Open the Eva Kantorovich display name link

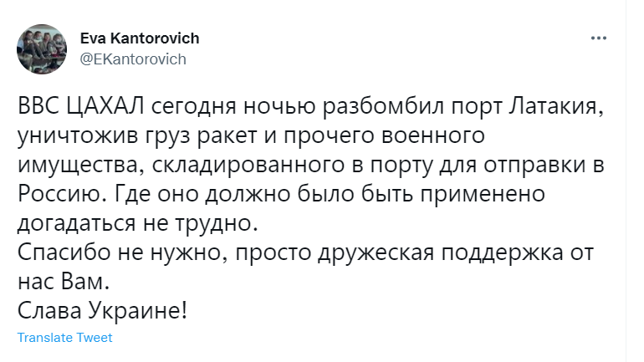click(x=139, y=38)
